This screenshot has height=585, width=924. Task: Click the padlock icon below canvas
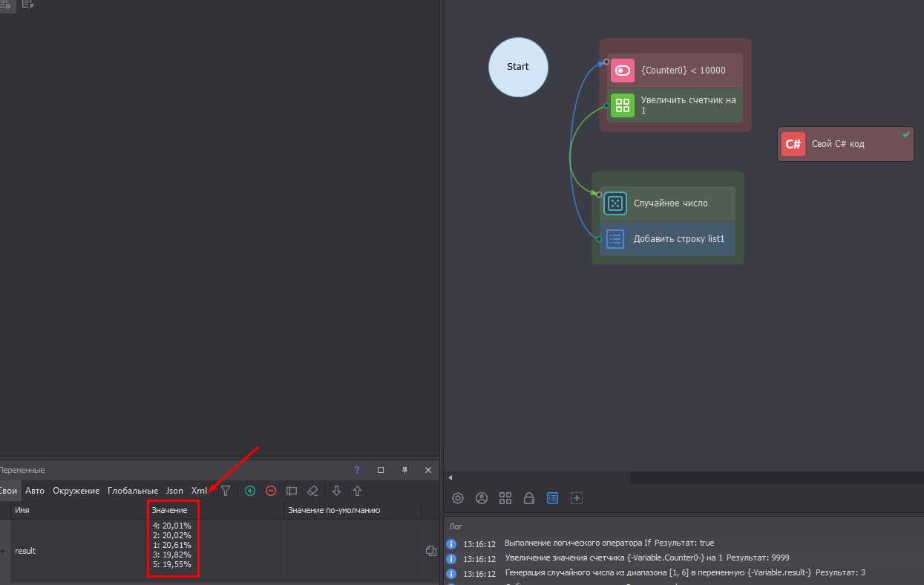(529, 498)
